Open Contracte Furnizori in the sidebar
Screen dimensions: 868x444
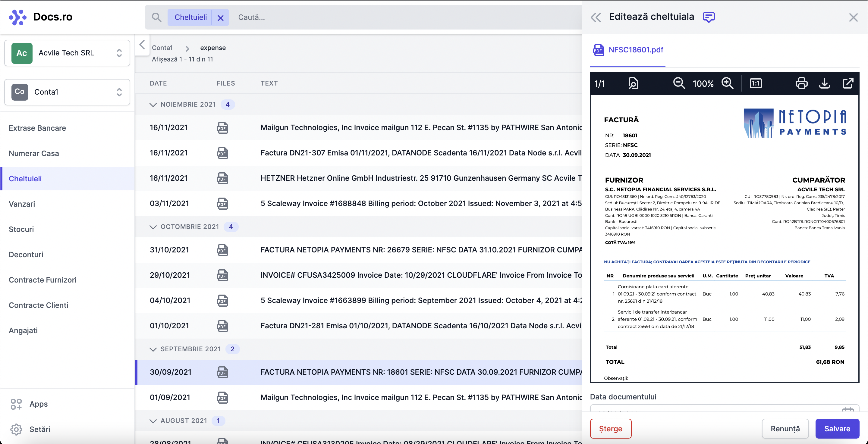pyautogui.click(x=42, y=280)
